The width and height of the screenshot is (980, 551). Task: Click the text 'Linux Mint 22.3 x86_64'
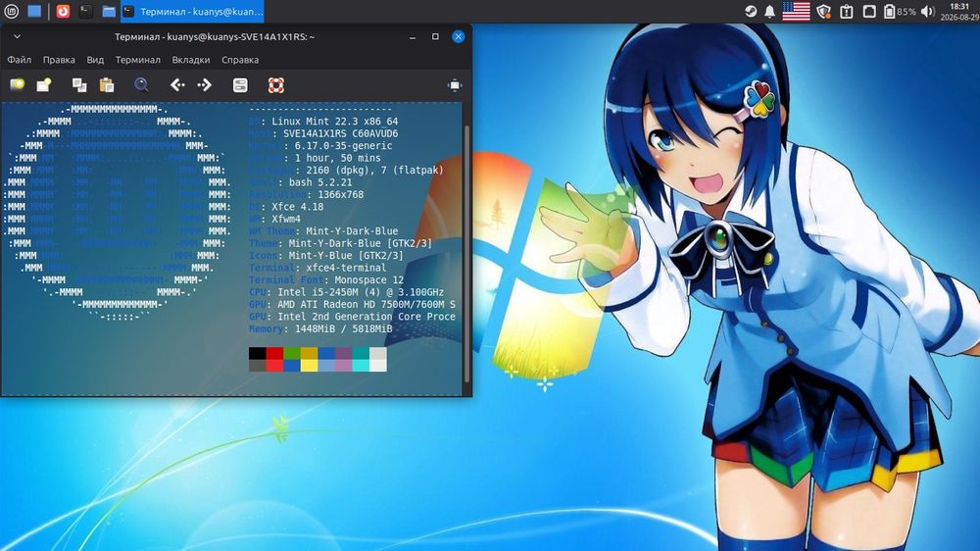click(334, 122)
